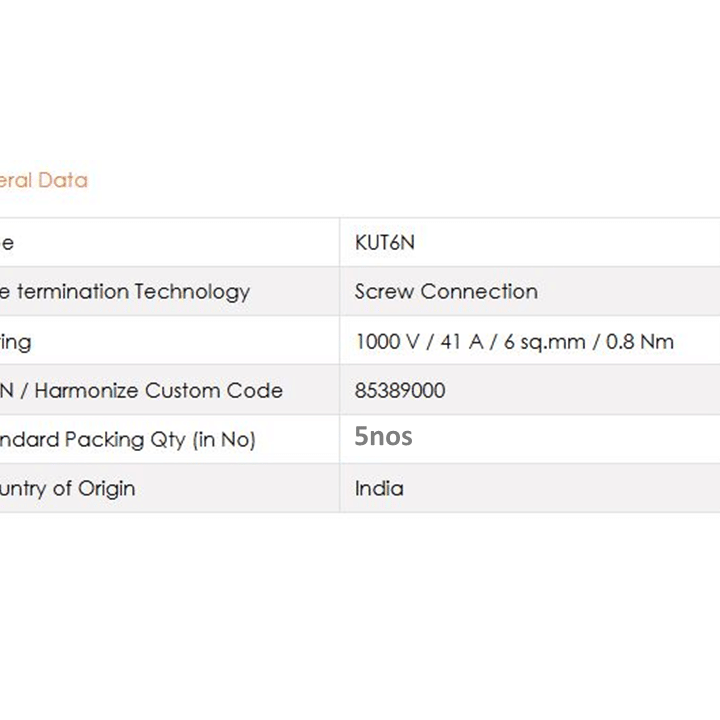720x720 pixels.
Task: Click the word Connection in value column
Action: point(479,292)
